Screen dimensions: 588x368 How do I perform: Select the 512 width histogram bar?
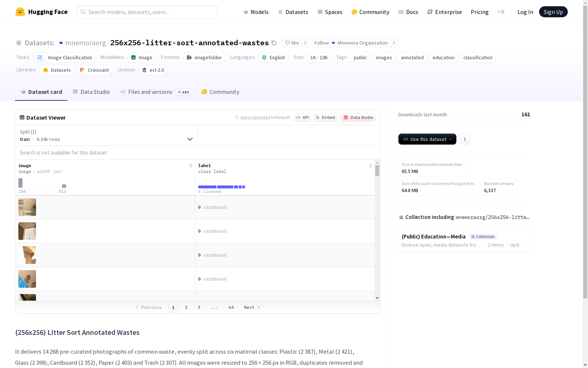64,186
